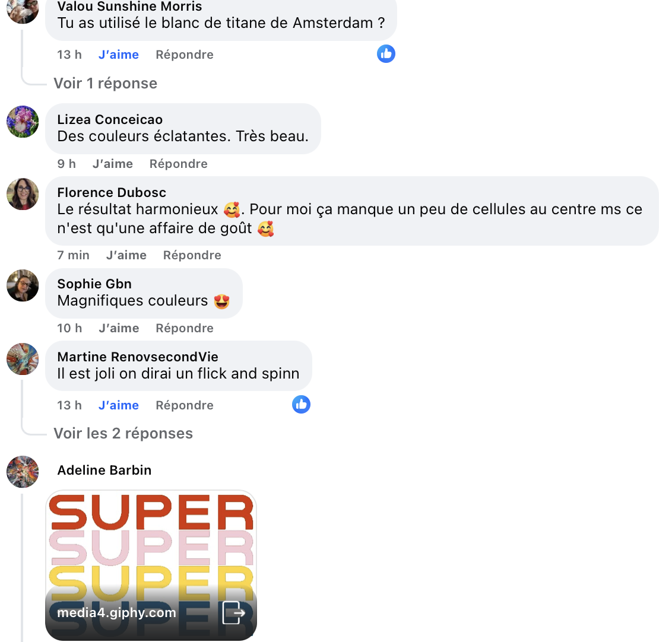Click Répondre under Florence Dubosc's comment
The image size is (672, 642).
(x=192, y=255)
